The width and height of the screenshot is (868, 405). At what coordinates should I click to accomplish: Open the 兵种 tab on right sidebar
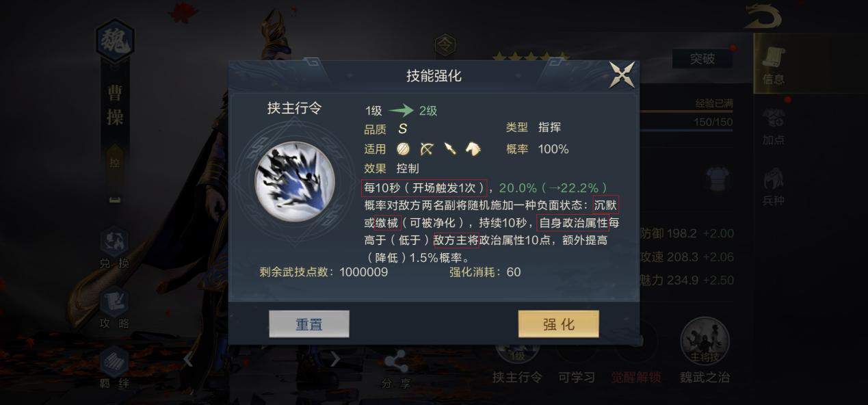click(x=774, y=187)
